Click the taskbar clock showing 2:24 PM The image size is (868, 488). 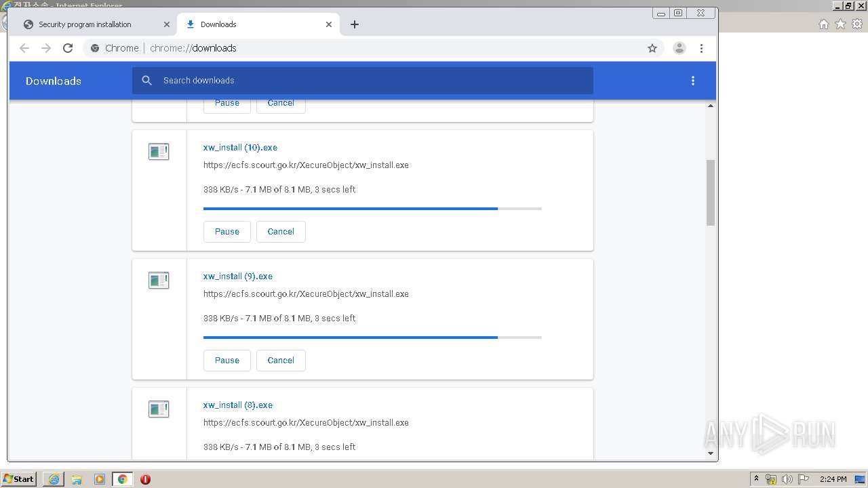click(833, 479)
